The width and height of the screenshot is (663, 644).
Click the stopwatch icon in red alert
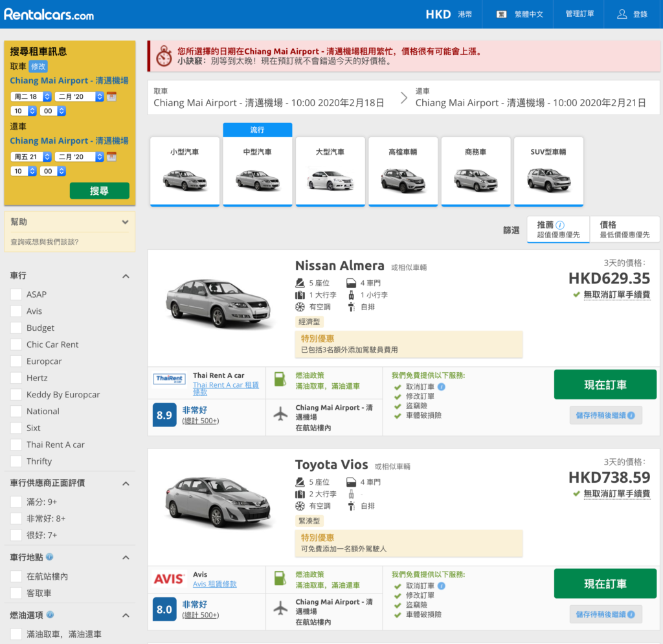[x=164, y=56]
